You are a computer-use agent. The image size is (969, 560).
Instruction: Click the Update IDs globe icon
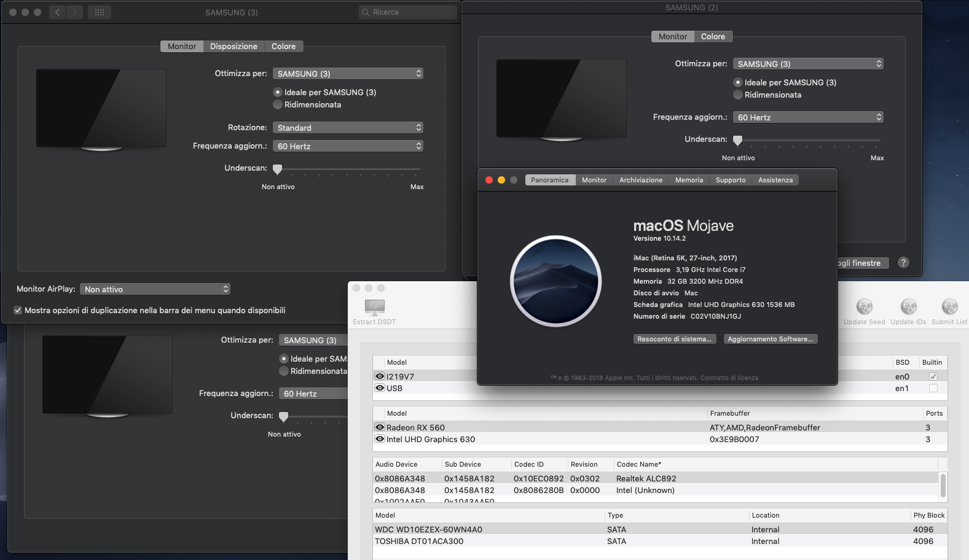pos(908,306)
